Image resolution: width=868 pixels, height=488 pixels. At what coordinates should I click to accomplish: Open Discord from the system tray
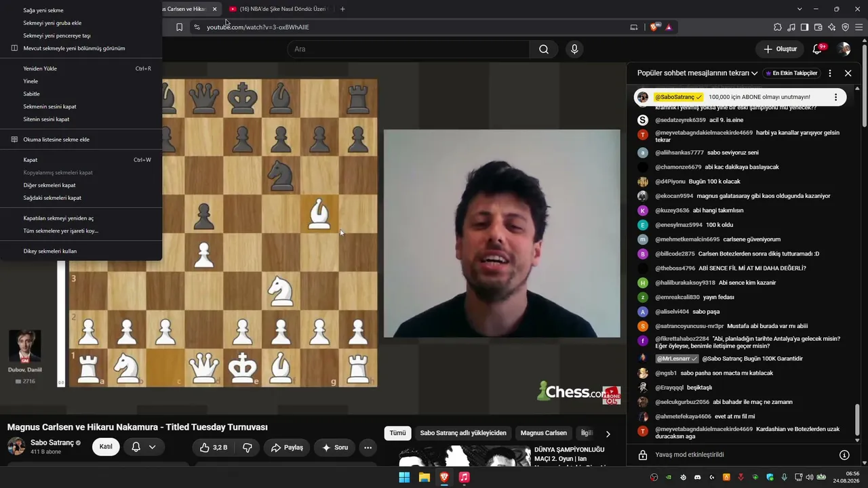tap(697, 477)
